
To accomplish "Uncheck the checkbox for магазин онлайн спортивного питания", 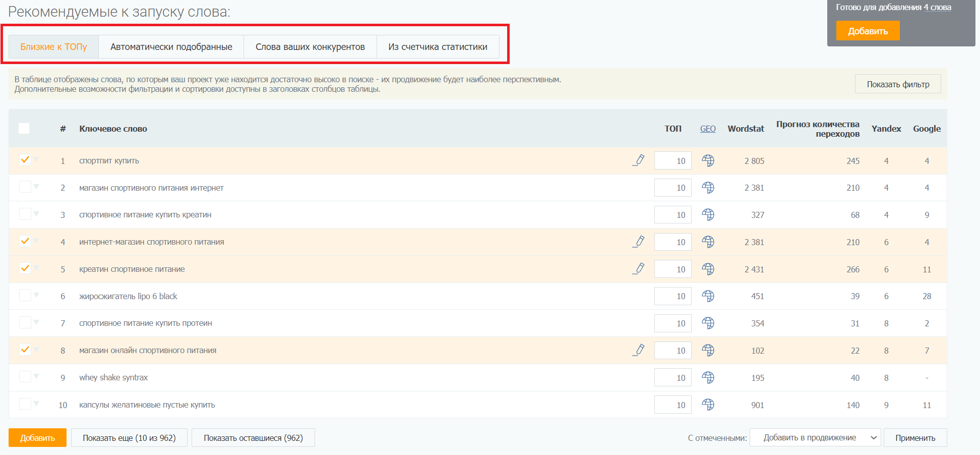I will pyautogui.click(x=25, y=349).
